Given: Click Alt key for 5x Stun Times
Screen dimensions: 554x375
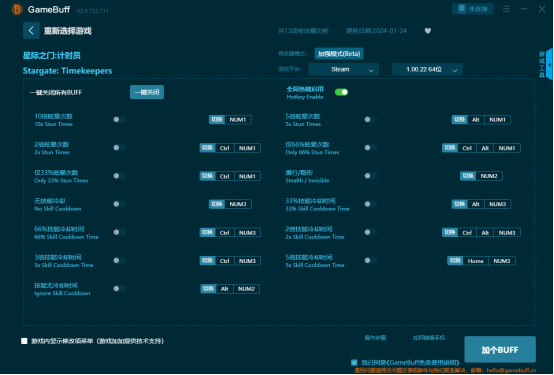Looking at the screenshot, I should coord(476,120).
